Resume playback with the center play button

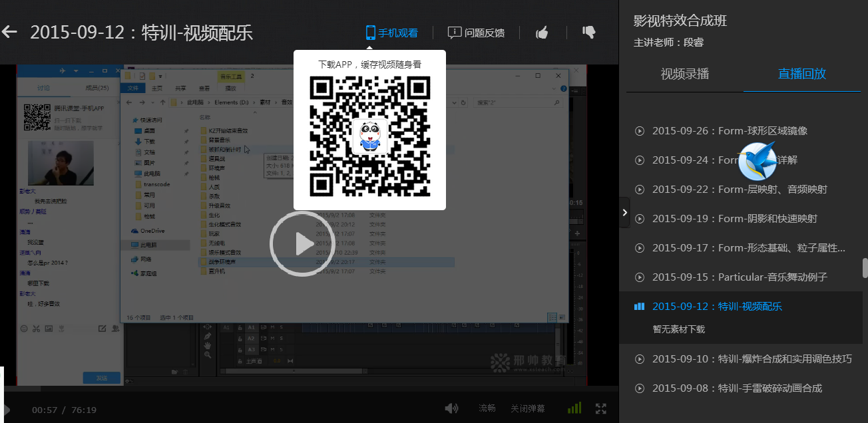coord(302,243)
